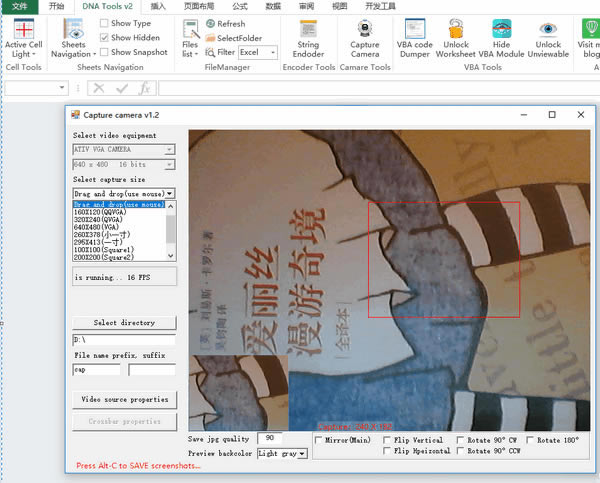The height and width of the screenshot is (483, 600).
Task: Click the Crossbar properties button
Action: 124,421
